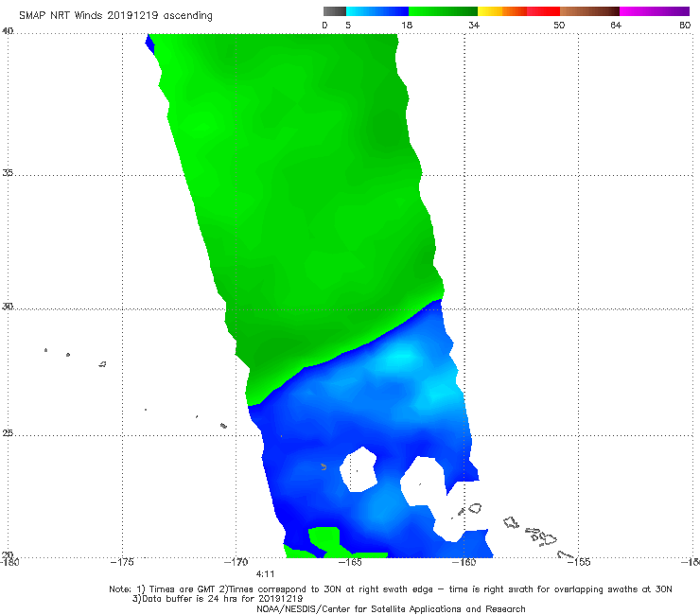Screen dimensions: 700x615
Task: Click the small green wind patch near 20N
Action: tap(325, 539)
